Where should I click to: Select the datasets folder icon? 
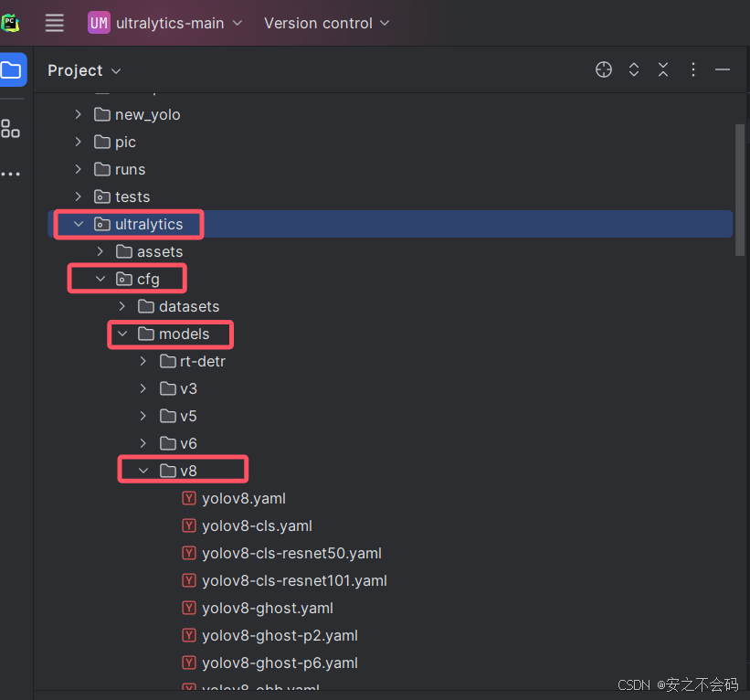[146, 306]
